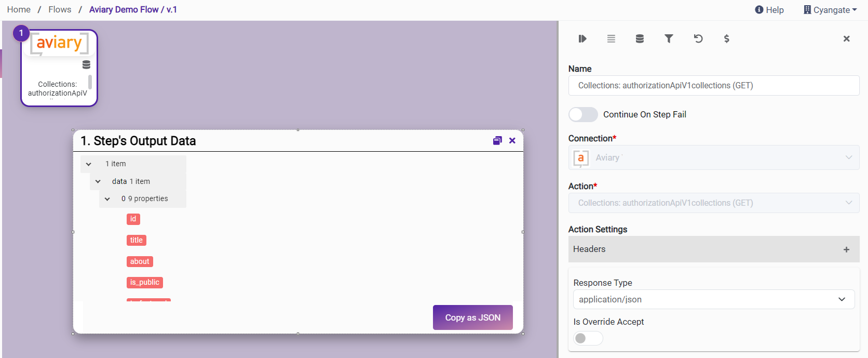Expand the Headers section with plus
The image size is (868, 358).
click(846, 249)
